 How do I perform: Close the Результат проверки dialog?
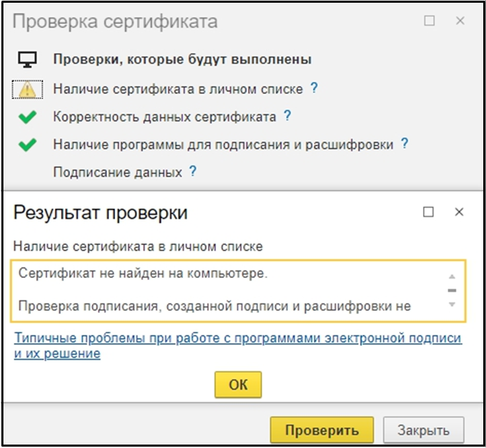(459, 212)
